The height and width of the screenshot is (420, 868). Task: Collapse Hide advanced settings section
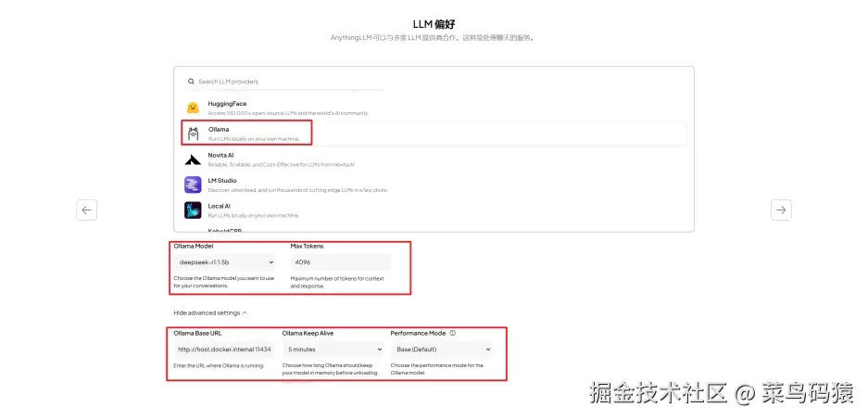coord(209,313)
